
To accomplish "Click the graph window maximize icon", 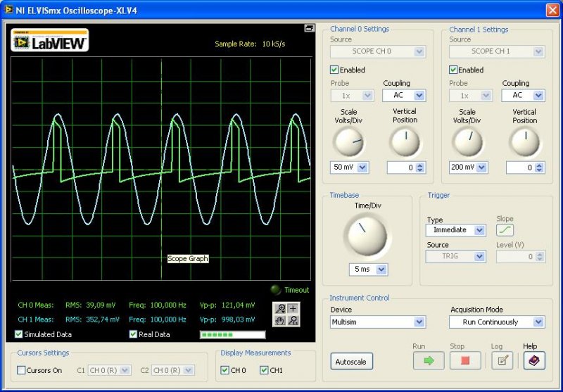I will (309, 28).
